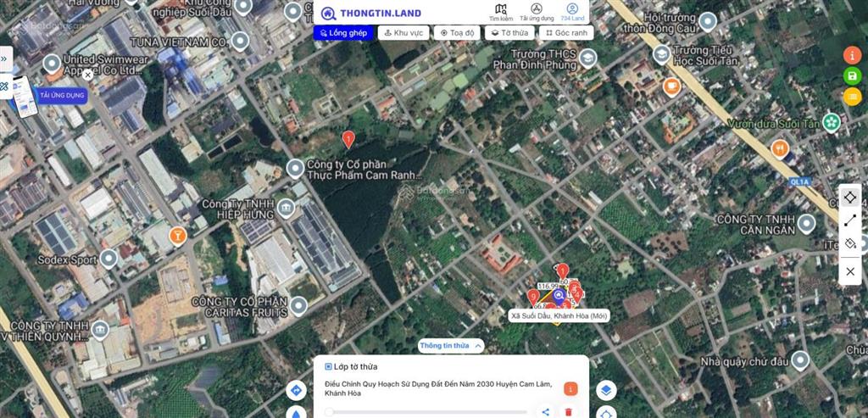Select the line distance measuring tool

pyautogui.click(x=849, y=221)
